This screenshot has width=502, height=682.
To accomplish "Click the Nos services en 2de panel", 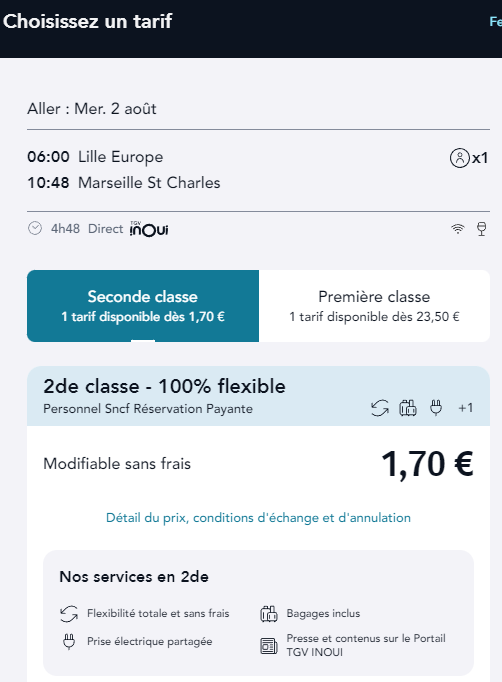I will 258,613.
